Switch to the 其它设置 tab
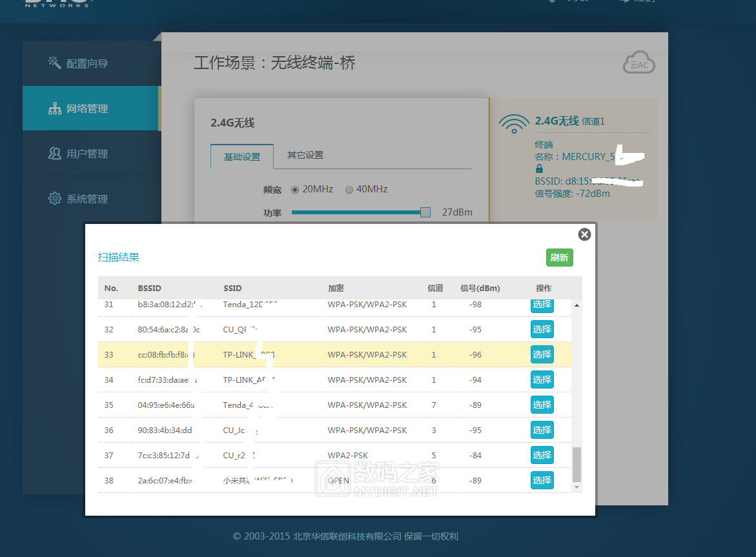This screenshot has height=557, width=756. pyautogui.click(x=305, y=156)
